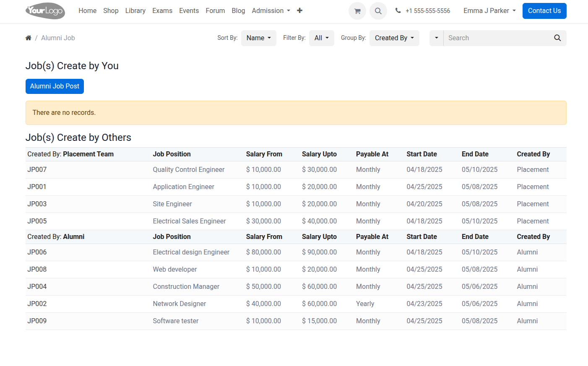The width and height of the screenshot is (588, 366).
Task: Open the Filter By All dropdown
Action: point(322,38)
